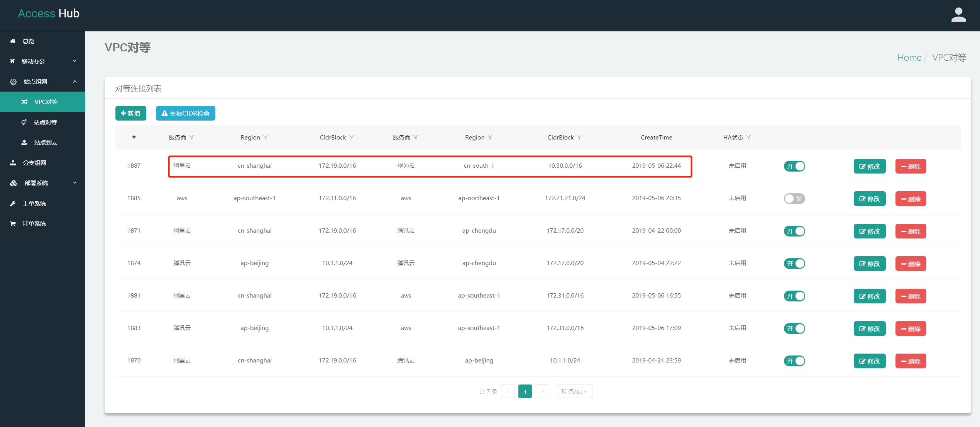The height and width of the screenshot is (427, 980).
Task: Click the home icon beside 总览
Action: click(13, 41)
